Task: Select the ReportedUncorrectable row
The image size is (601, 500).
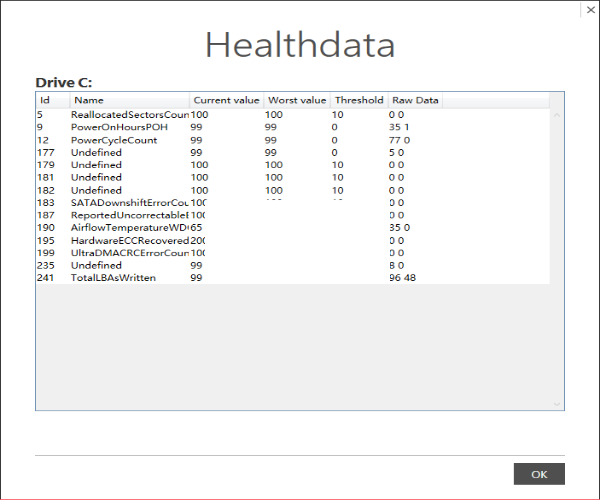Action: pyautogui.click(x=293, y=215)
